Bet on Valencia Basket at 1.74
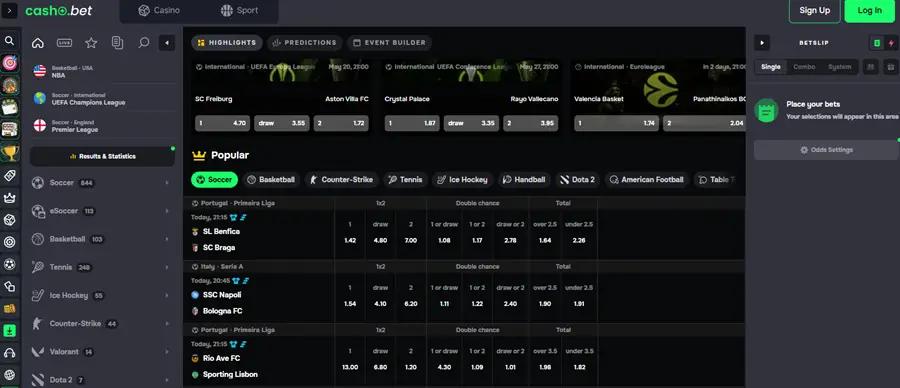This screenshot has width=900, height=388. tap(617, 123)
